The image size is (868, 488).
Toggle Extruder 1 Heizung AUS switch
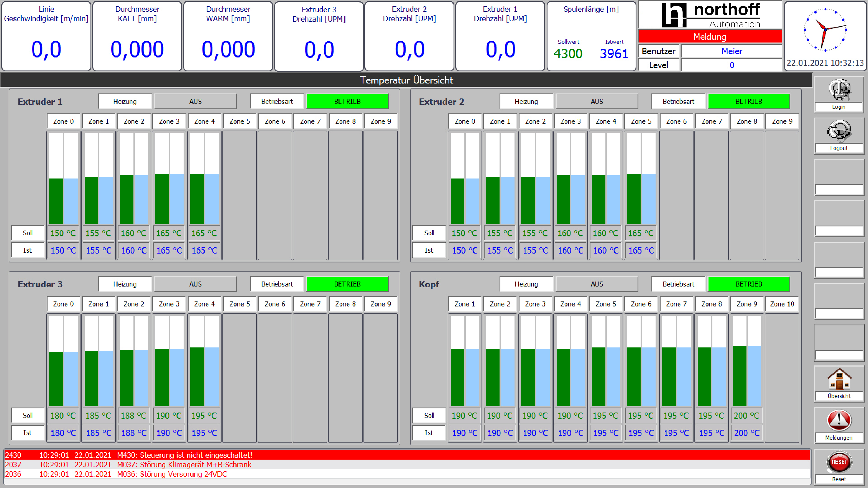tap(195, 101)
